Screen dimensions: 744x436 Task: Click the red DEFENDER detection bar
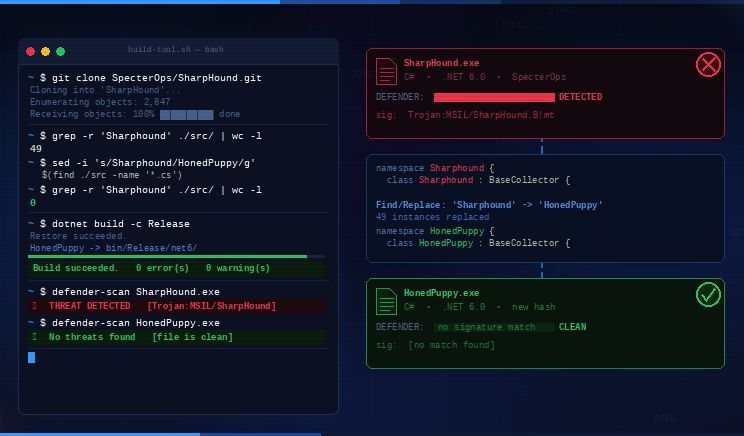[x=494, y=97]
